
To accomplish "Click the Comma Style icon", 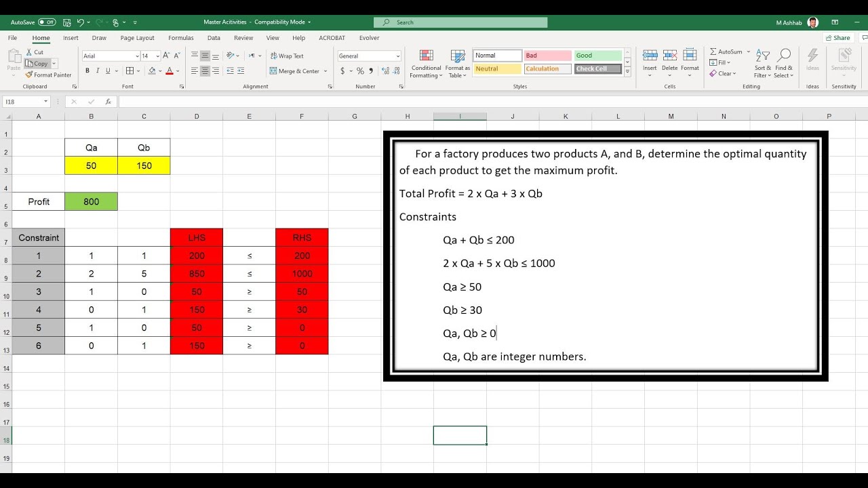I will pyautogui.click(x=371, y=70).
